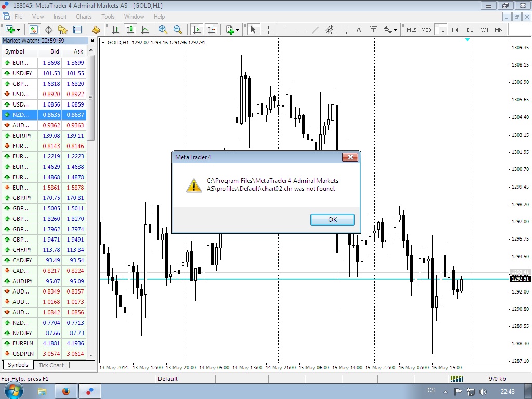Click Market Watch scroll up arrow

[91, 50]
